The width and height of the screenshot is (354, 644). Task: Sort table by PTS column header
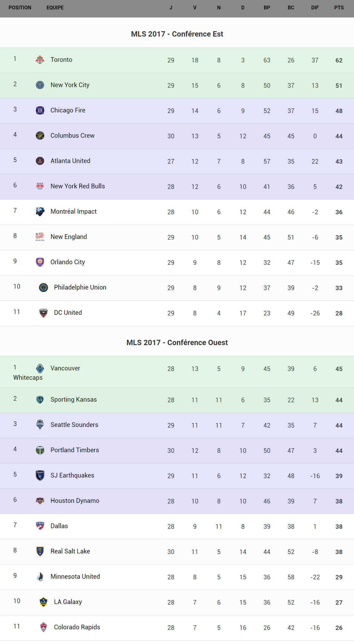click(x=339, y=8)
